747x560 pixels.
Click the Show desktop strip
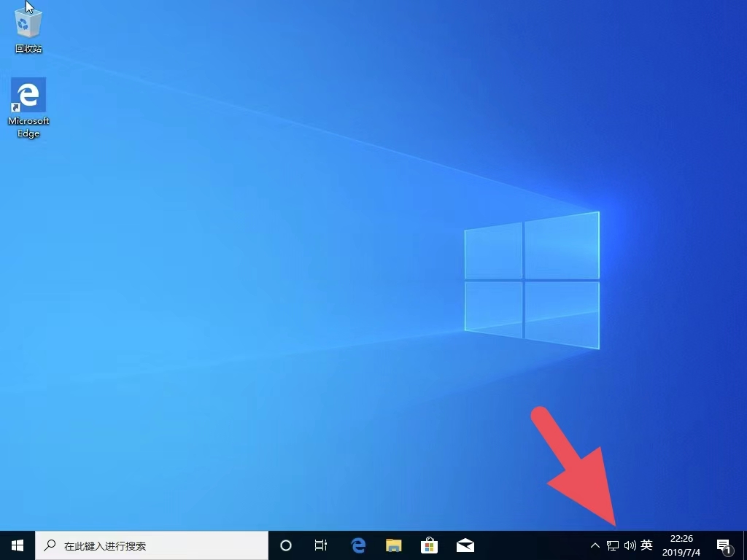745,545
